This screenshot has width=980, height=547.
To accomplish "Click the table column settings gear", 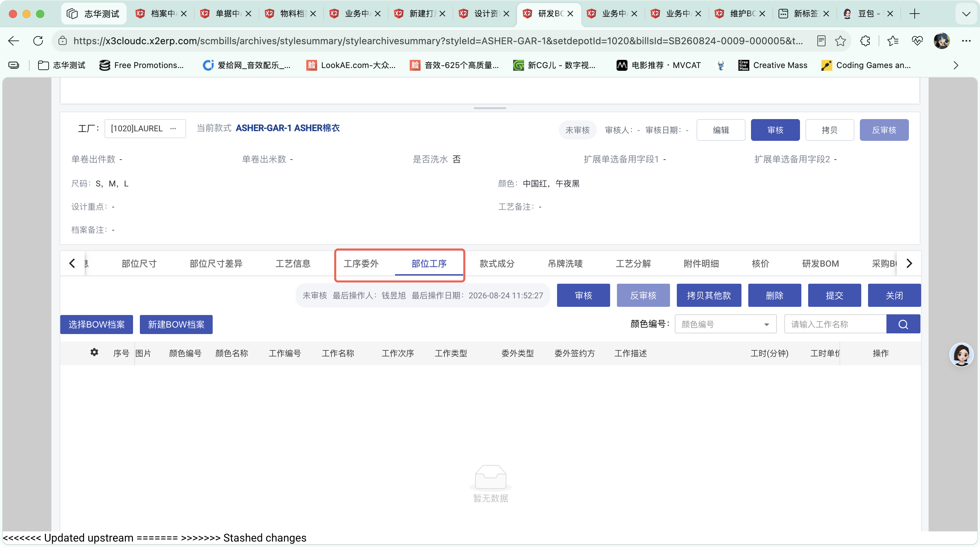I will point(94,352).
